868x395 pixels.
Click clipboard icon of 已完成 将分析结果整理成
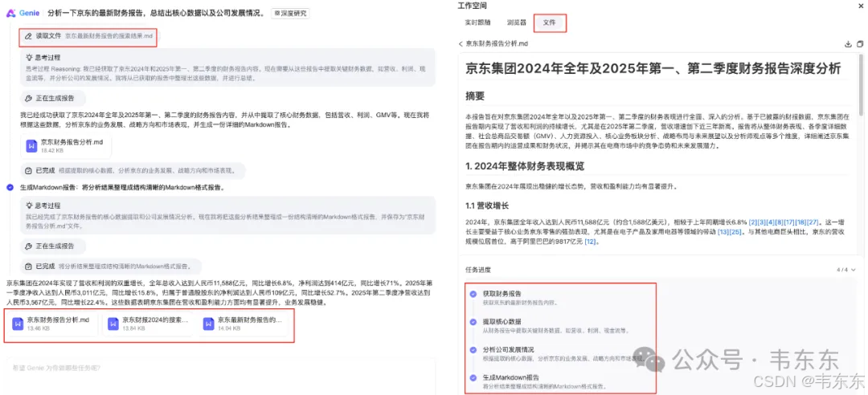pos(29,266)
